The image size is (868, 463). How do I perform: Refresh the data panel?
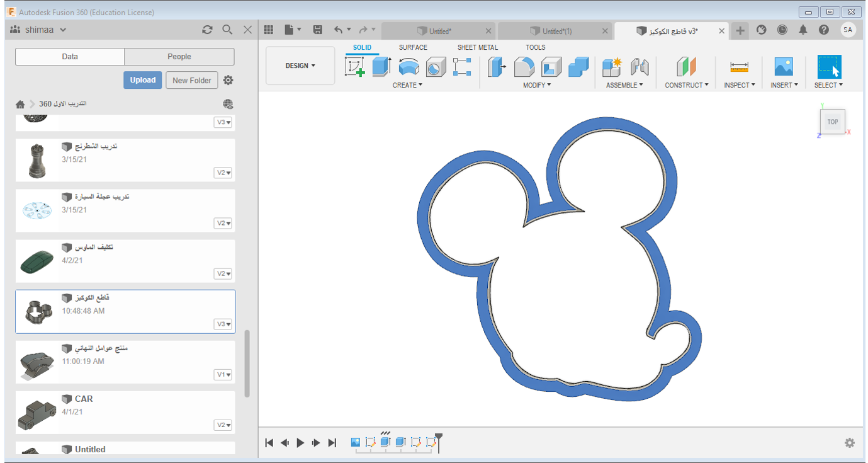(x=207, y=30)
